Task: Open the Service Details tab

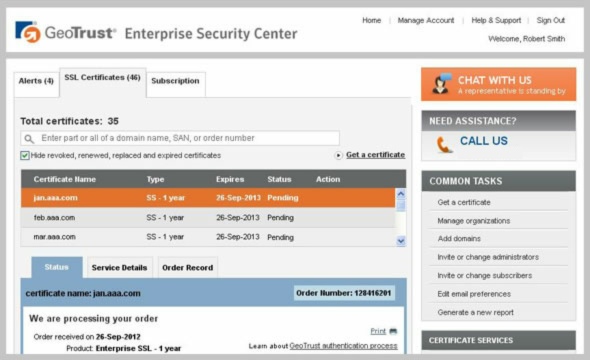Action: [119, 267]
